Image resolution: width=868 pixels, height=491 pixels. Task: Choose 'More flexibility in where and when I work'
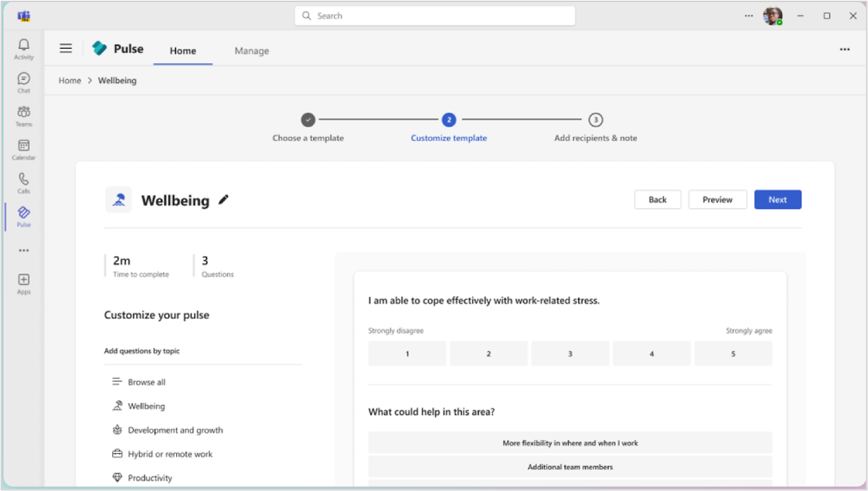(570, 442)
